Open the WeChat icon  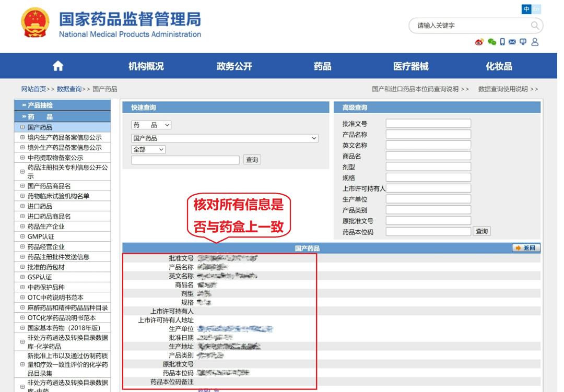click(491, 42)
